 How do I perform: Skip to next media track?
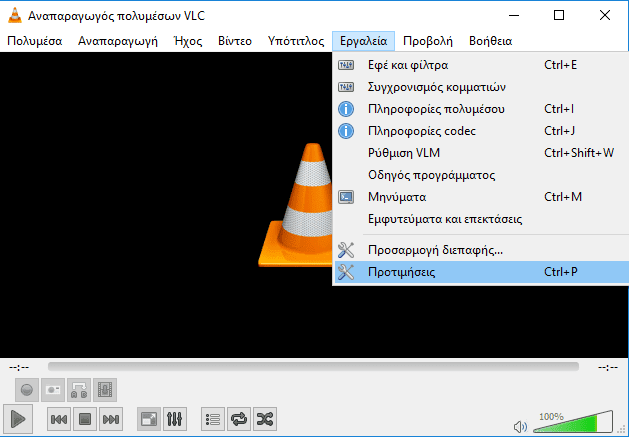click(x=111, y=419)
